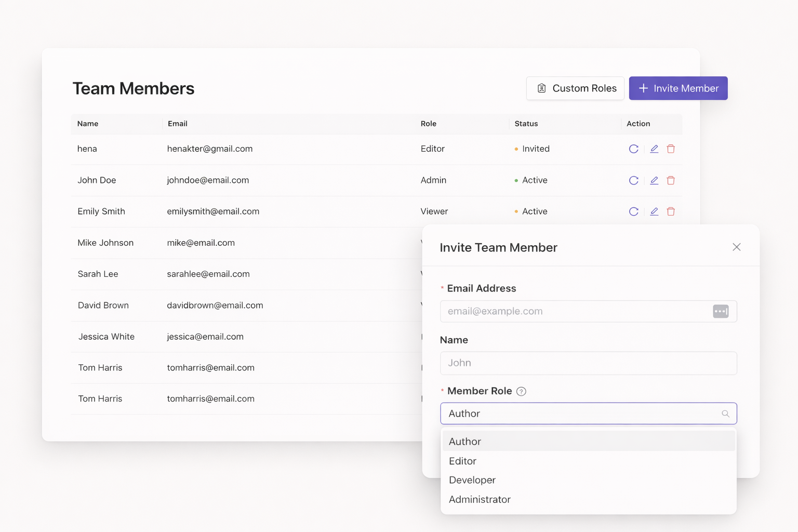Open Custom Roles
This screenshot has height=532, width=798.
[575, 88]
